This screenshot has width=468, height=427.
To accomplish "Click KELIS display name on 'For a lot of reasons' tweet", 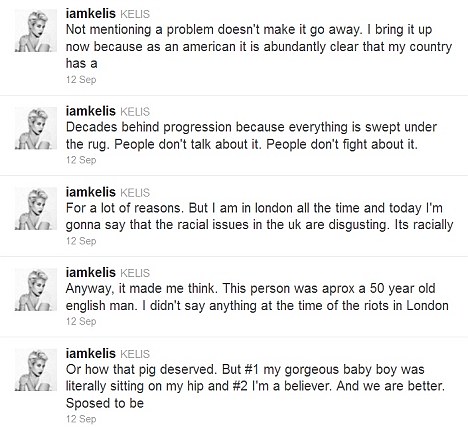I will point(135,193).
